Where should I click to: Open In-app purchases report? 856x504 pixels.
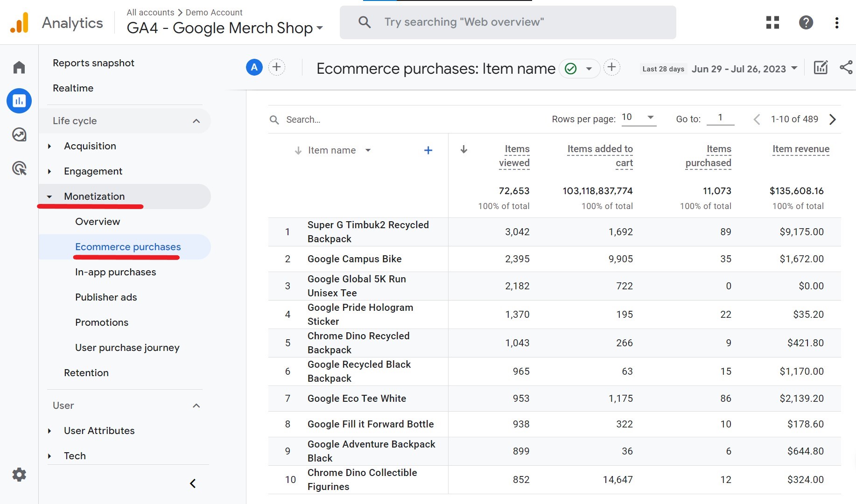coord(115,272)
